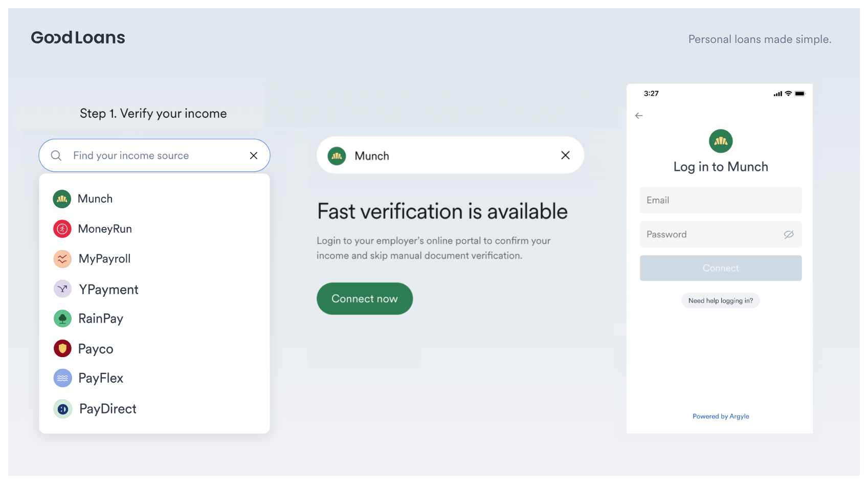
Task: Select MoneyRun from the income source list
Action: 105,229
